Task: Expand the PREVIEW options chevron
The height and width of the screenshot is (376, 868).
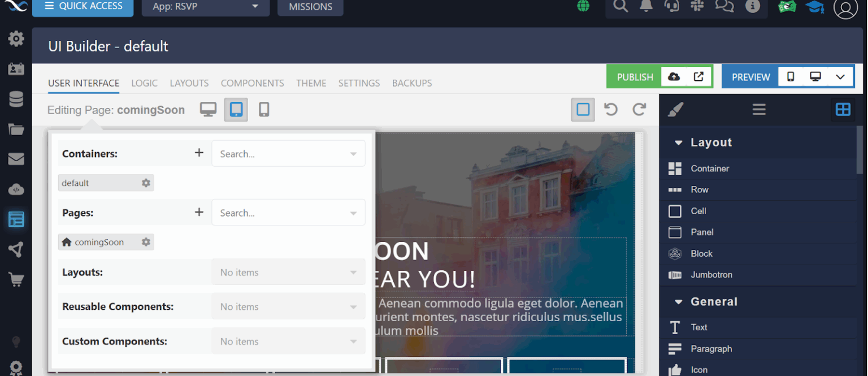Action: tap(840, 76)
